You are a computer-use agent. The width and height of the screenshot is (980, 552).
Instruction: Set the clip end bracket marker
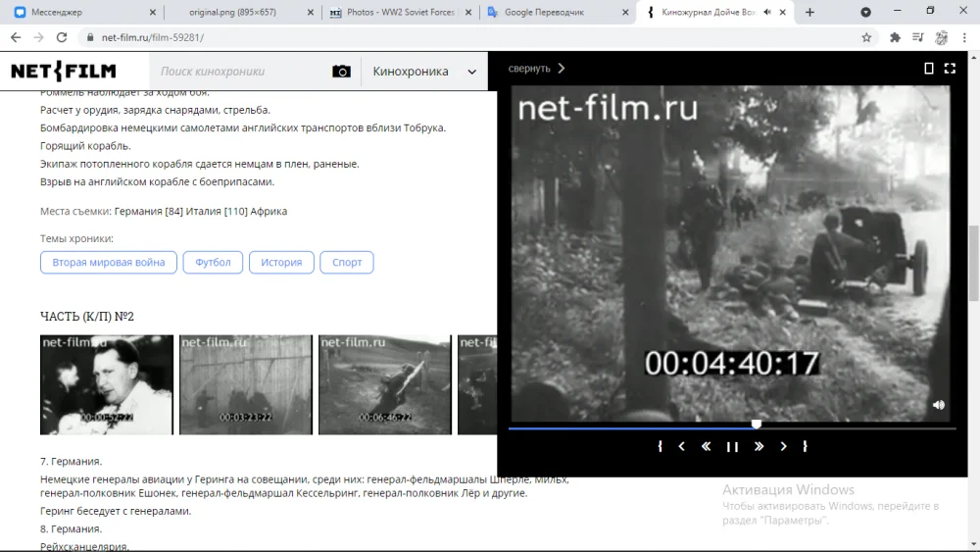pos(805,446)
